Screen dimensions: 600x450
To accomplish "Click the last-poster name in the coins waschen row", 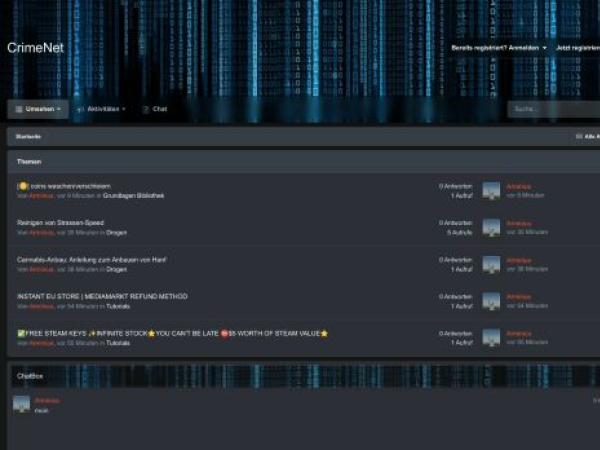I will (x=518, y=186).
